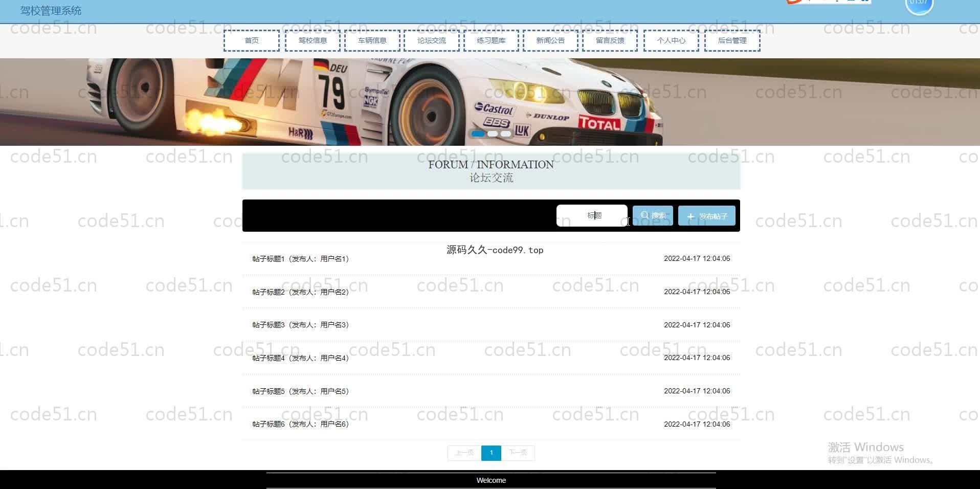Select page 1 in pagination

click(x=491, y=453)
